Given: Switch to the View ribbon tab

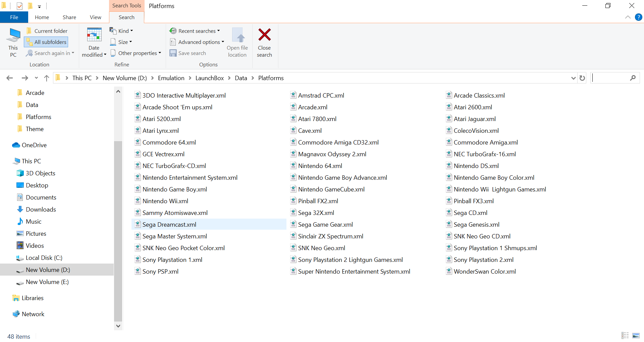Looking at the screenshot, I should (96, 17).
